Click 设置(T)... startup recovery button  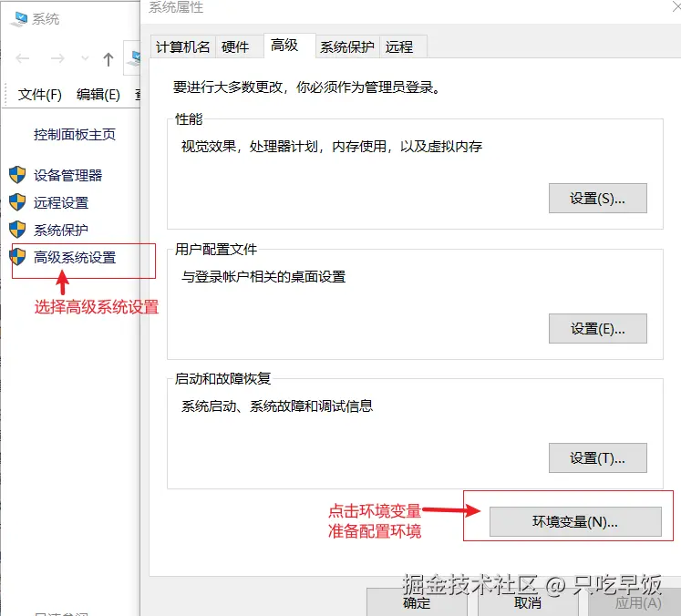pyautogui.click(x=598, y=458)
